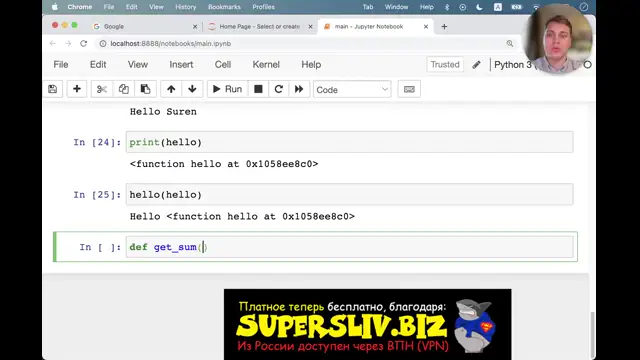The image size is (640, 360).
Task: Open the Jupyter Insert menu
Action: 181,64
